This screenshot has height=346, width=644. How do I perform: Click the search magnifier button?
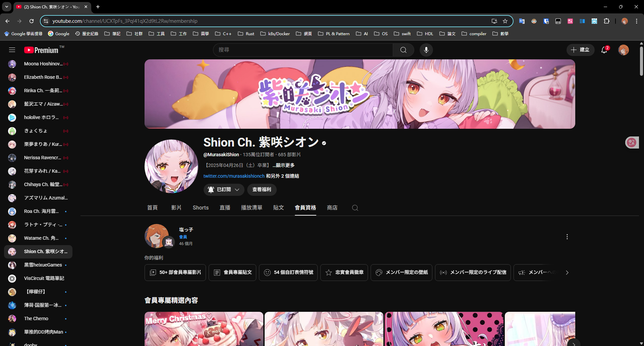point(404,50)
